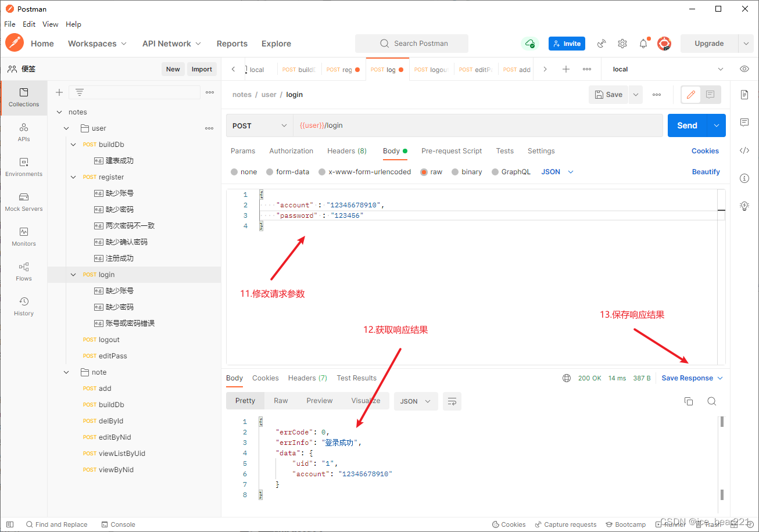Switch to the Headers (8) request tab
This screenshot has height=532, width=759.
(x=347, y=151)
